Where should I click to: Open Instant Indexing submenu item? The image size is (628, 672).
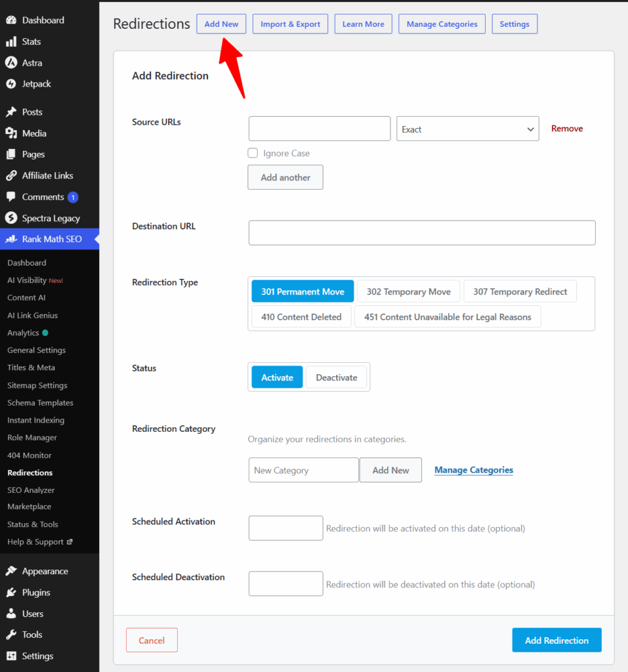pyautogui.click(x=35, y=420)
